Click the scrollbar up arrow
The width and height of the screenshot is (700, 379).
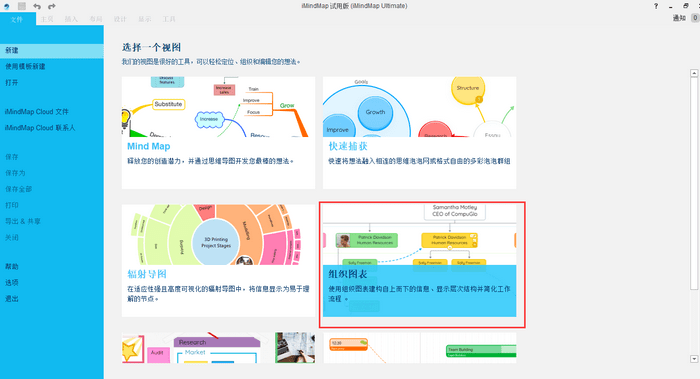(x=694, y=73)
